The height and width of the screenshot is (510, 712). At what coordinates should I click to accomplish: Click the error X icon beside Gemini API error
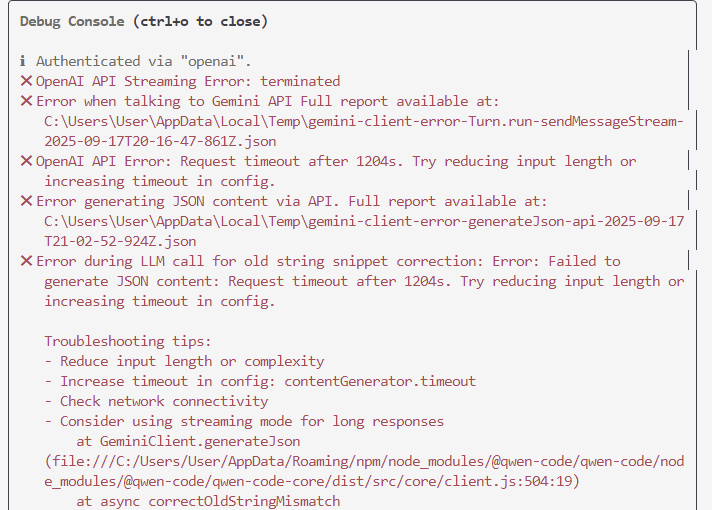(26, 101)
